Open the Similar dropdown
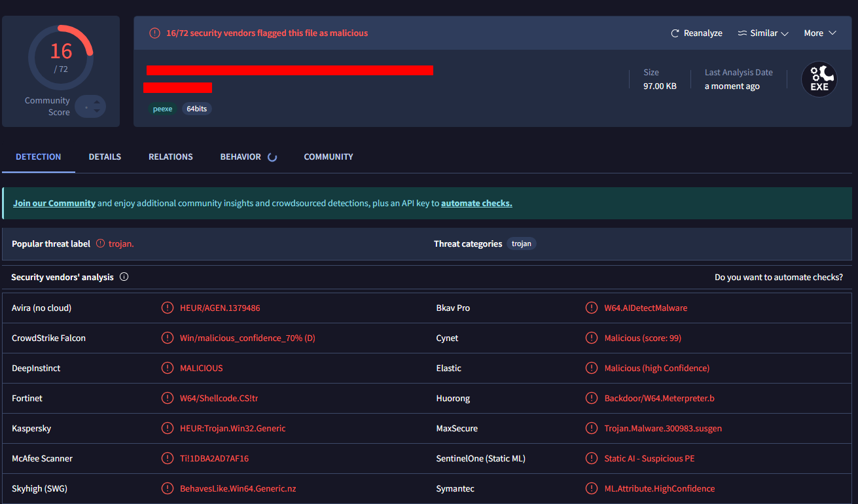This screenshot has height=504, width=858. (x=762, y=33)
